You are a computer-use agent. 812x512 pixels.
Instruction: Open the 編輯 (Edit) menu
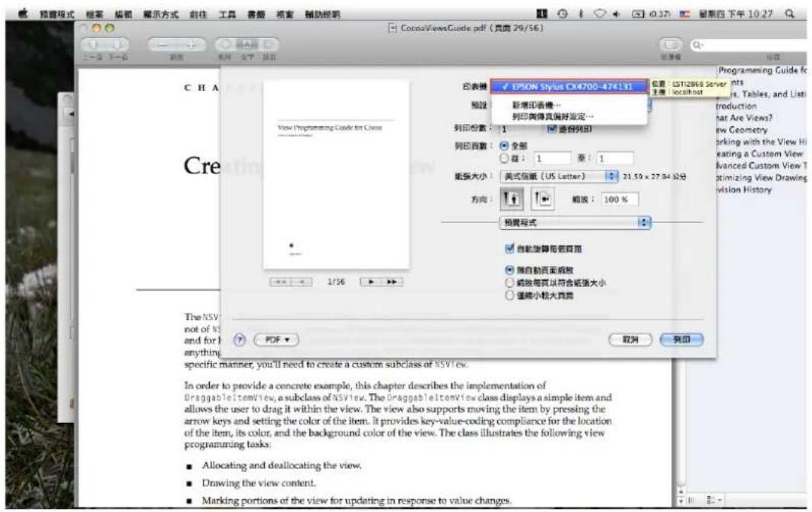tap(123, 14)
